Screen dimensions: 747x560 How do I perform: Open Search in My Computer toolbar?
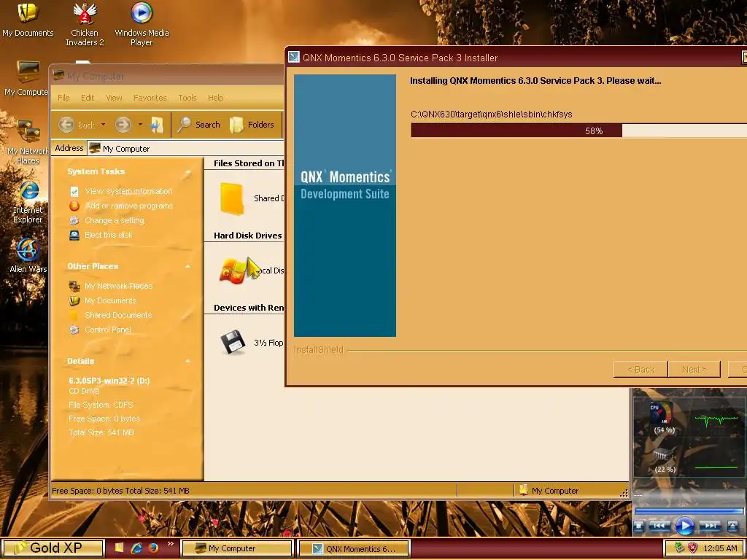(x=198, y=125)
